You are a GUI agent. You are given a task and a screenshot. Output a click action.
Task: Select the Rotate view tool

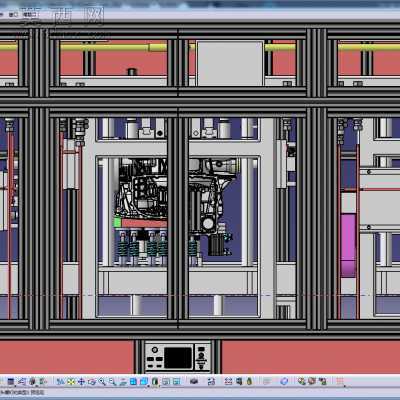point(92,381)
